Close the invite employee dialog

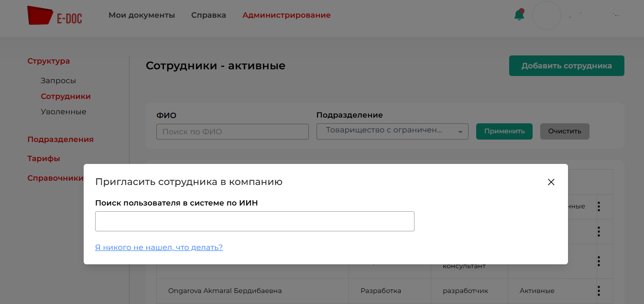point(551,182)
